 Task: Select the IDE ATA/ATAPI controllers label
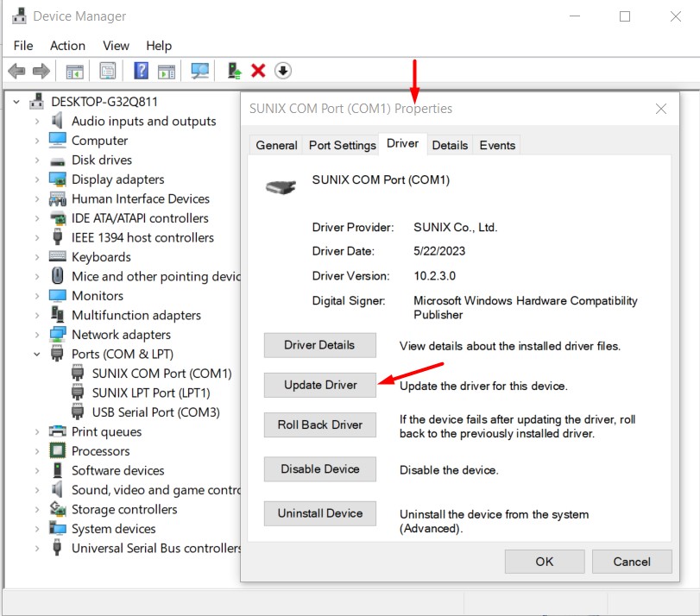tap(140, 218)
